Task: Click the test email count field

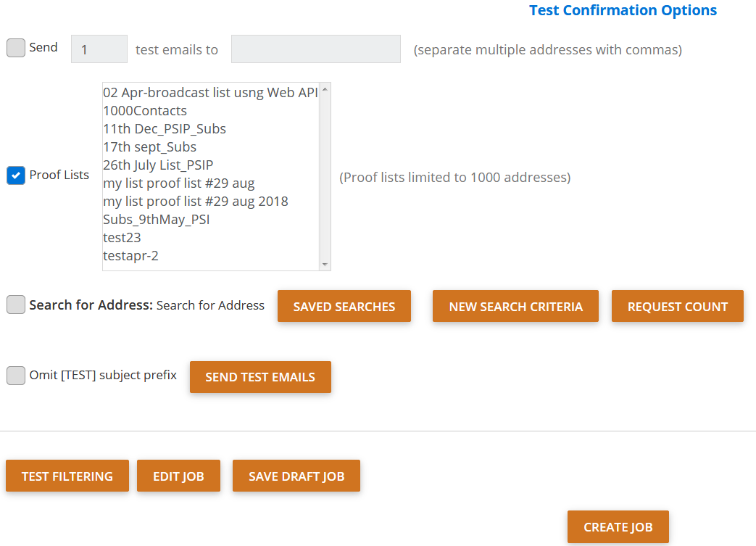Action: (99, 49)
